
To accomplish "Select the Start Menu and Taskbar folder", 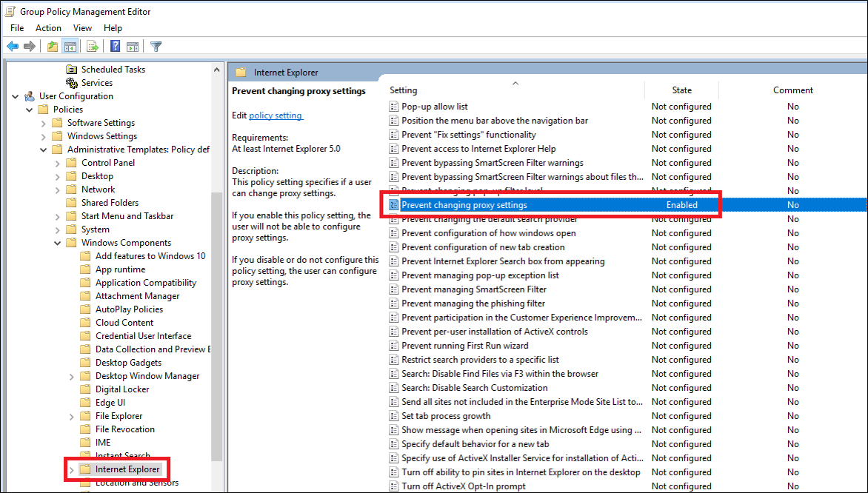I will [x=127, y=216].
